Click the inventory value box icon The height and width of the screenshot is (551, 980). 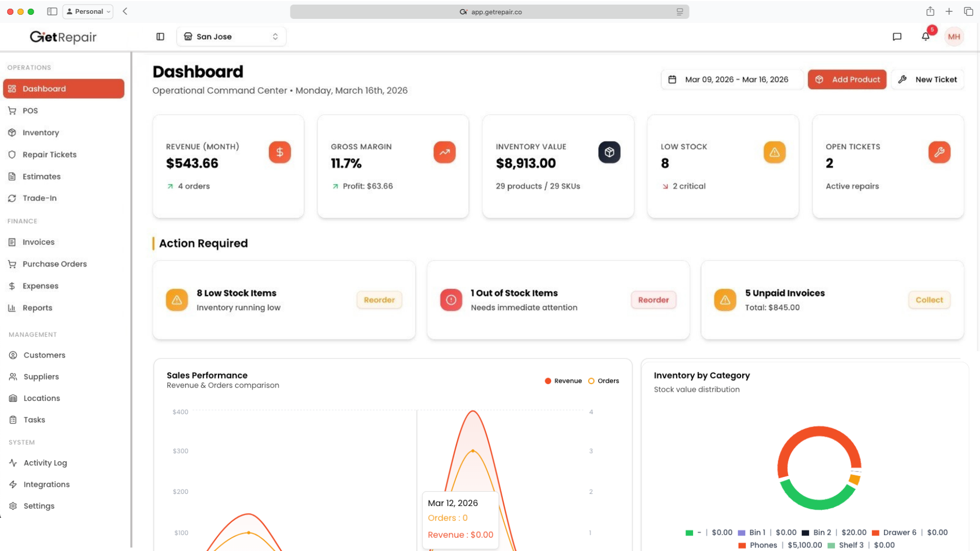click(x=609, y=152)
